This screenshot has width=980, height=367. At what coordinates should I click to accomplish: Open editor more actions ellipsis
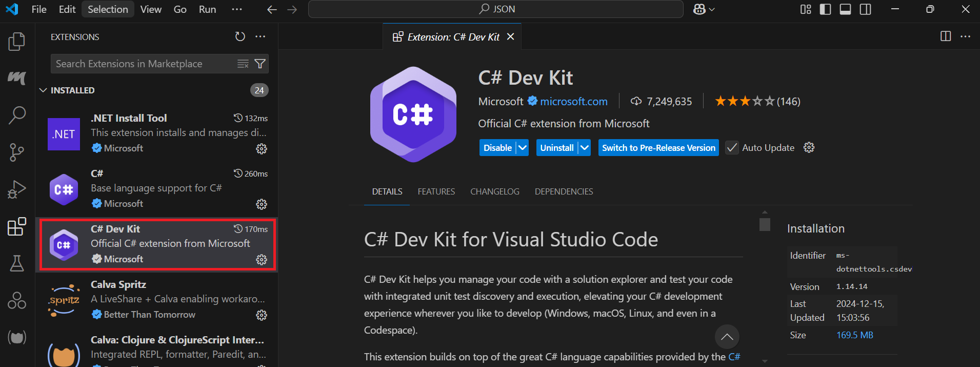pos(965,36)
